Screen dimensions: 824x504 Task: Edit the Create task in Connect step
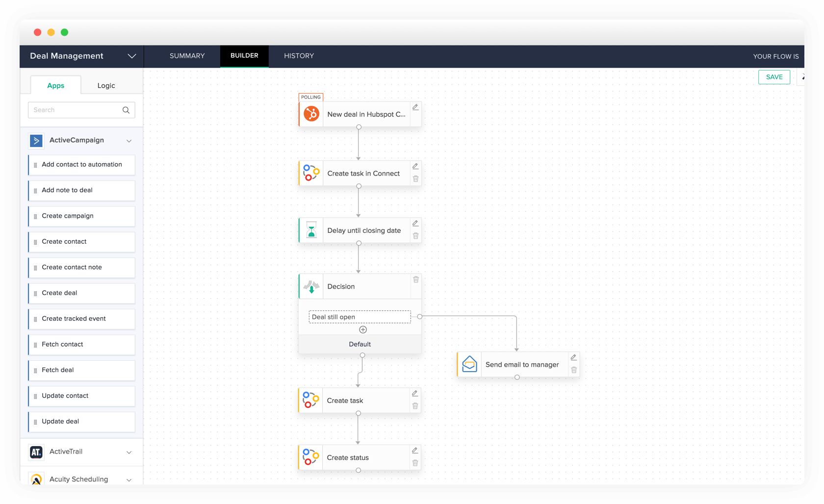[x=415, y=166]
